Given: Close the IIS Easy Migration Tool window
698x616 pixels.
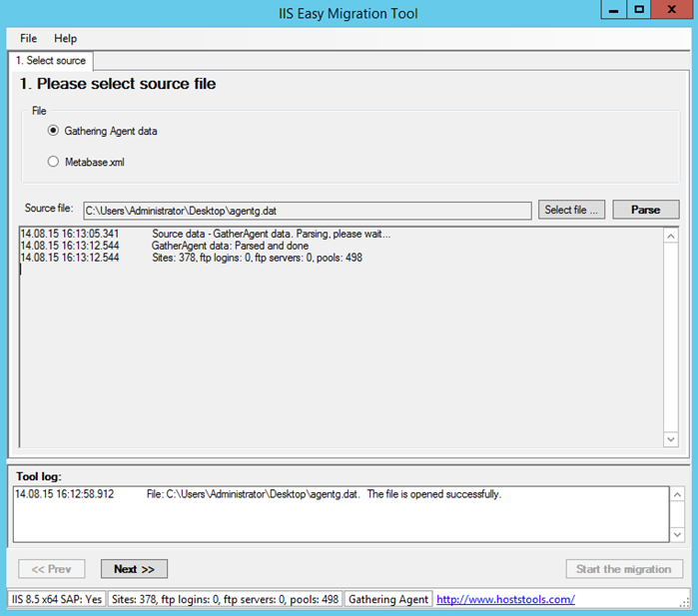Looking at the screenshot, I should (672, 9).
